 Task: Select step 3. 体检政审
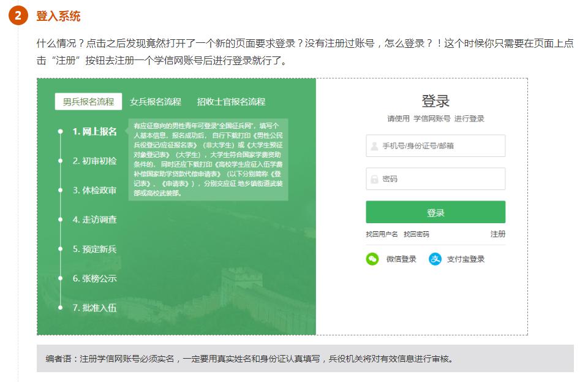94,190
